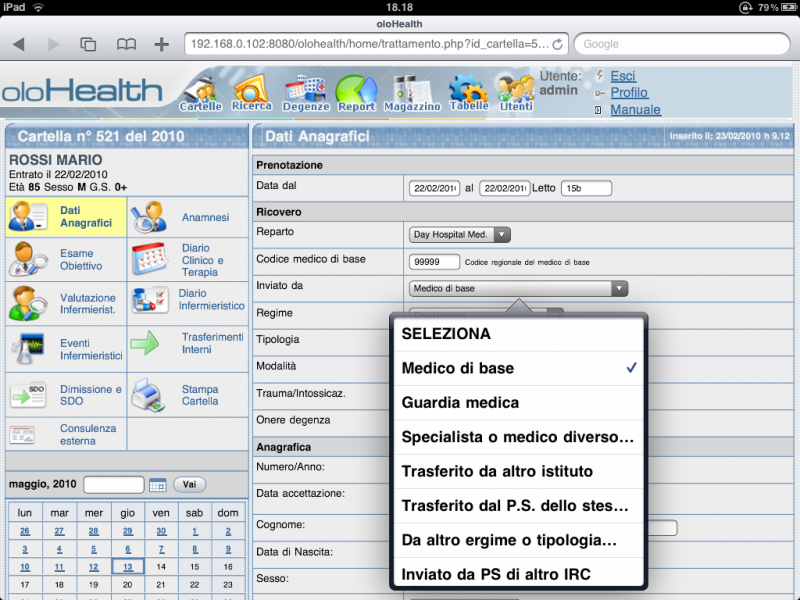Open the Tabelle section
The image size is (800, 600).
pos(467,90)
